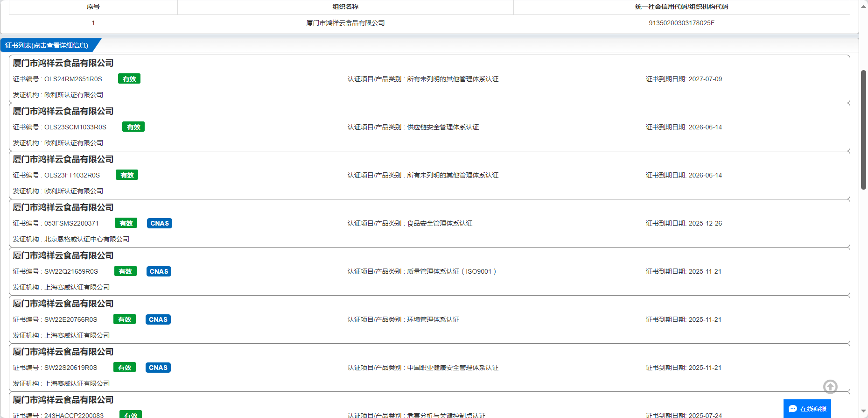The height and width of the screenshot is (418, 868).
Task: Open certificate SW22Q21659R0S details
Action: click(429, 271)
